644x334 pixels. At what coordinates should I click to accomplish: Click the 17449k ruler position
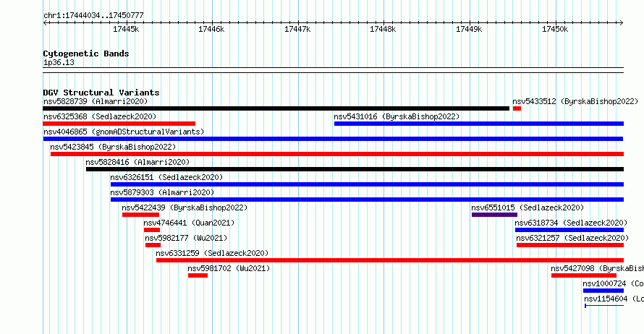469,29
